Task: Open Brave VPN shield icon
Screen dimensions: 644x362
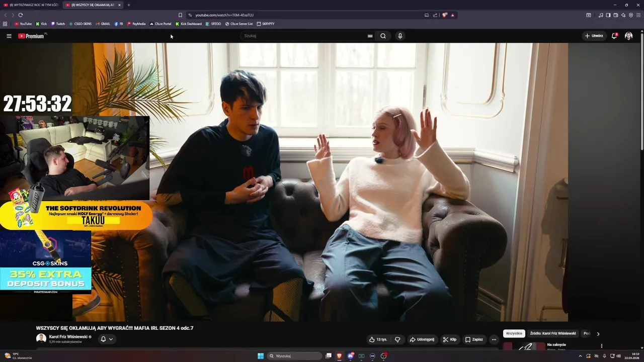Action: (631, 15)
